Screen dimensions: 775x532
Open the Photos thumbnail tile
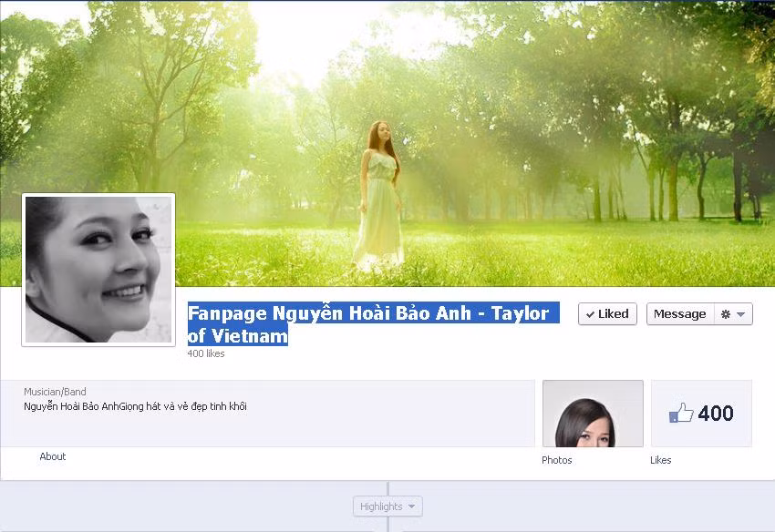click(x=594, y=414)
